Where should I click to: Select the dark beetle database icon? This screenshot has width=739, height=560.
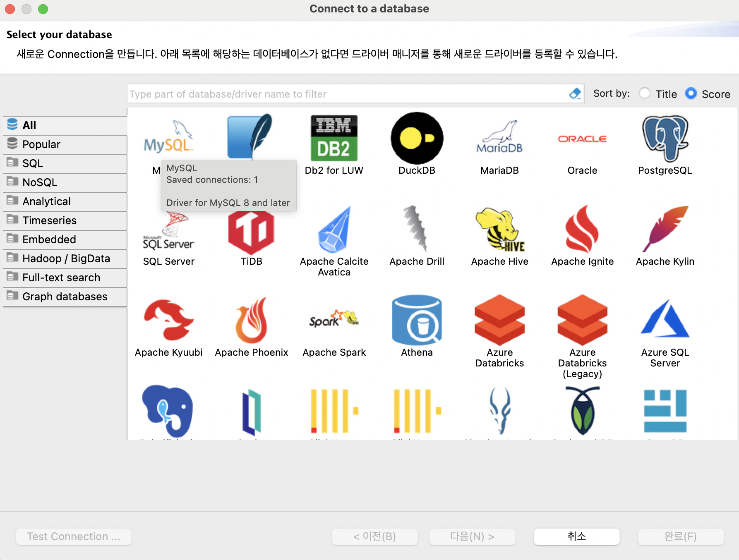point(583,410)
